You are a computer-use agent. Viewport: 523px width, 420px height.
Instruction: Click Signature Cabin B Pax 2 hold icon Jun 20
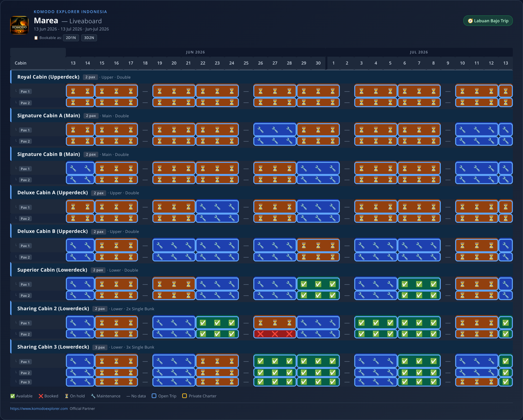tap(174, 180)
